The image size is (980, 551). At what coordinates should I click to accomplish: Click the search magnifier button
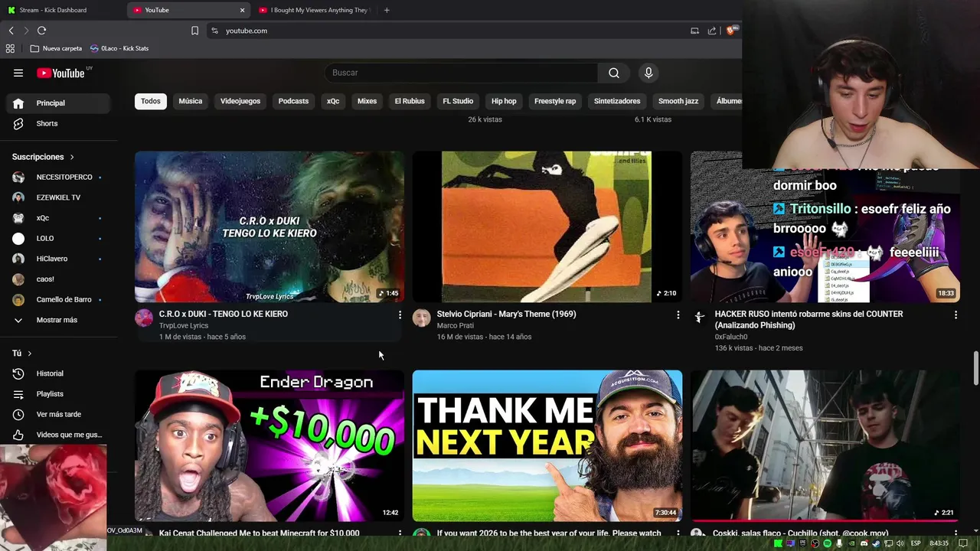(x=614, y=73)
